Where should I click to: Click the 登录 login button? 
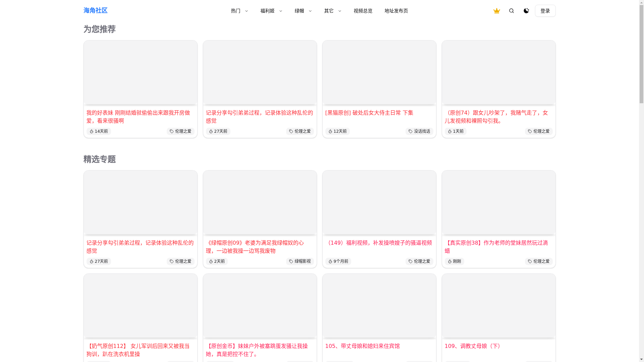click(545, 11)
